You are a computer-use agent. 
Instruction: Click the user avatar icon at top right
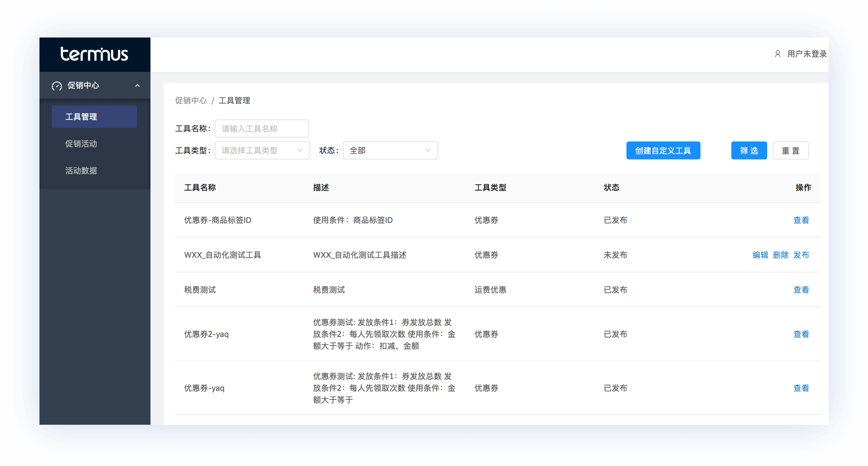pyautogui.click(x=777, y=54)
